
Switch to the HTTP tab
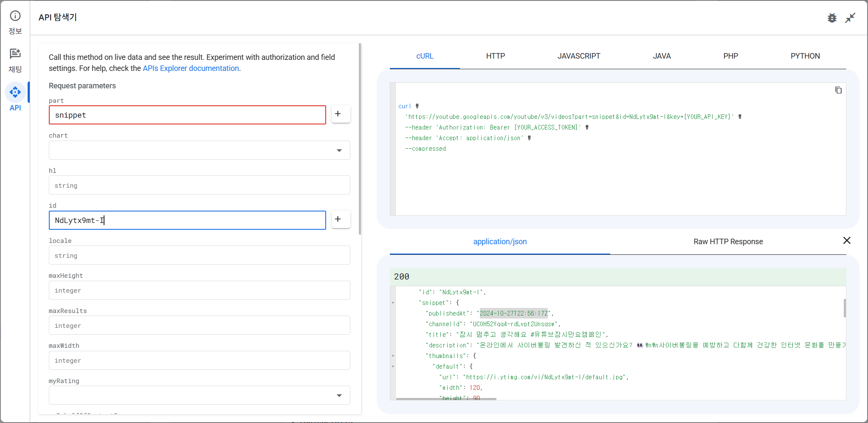[x=496, y=56]
